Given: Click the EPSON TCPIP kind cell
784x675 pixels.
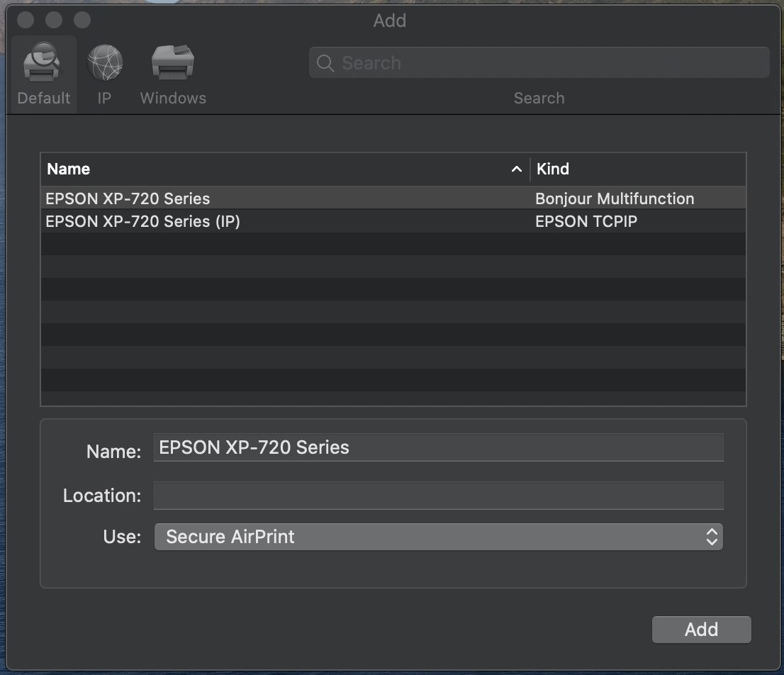Looking at the screenshot, I should pos(586,221).
